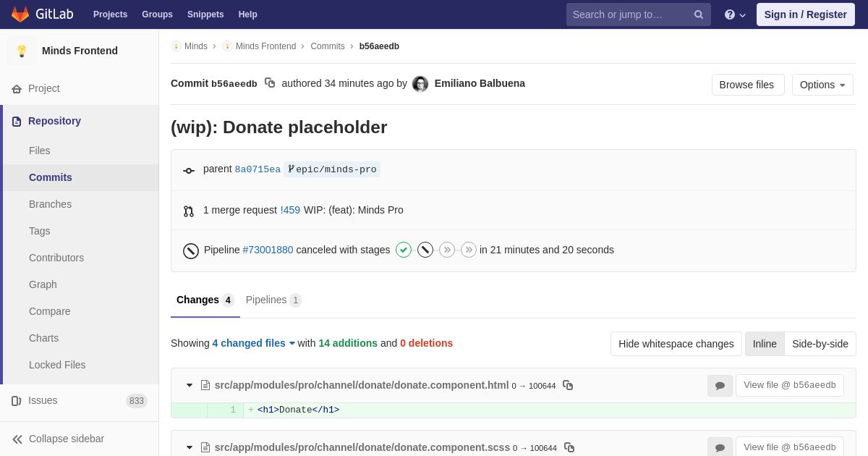Click Minds Frontend breadcrumb link
868x456 pixels.
click(265, 46)
